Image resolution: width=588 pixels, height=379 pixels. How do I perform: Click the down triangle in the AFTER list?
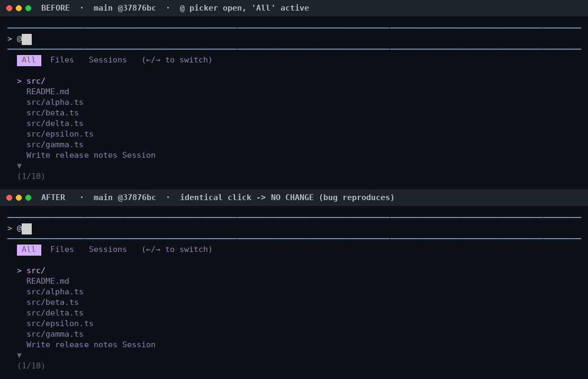coord(19,355)
